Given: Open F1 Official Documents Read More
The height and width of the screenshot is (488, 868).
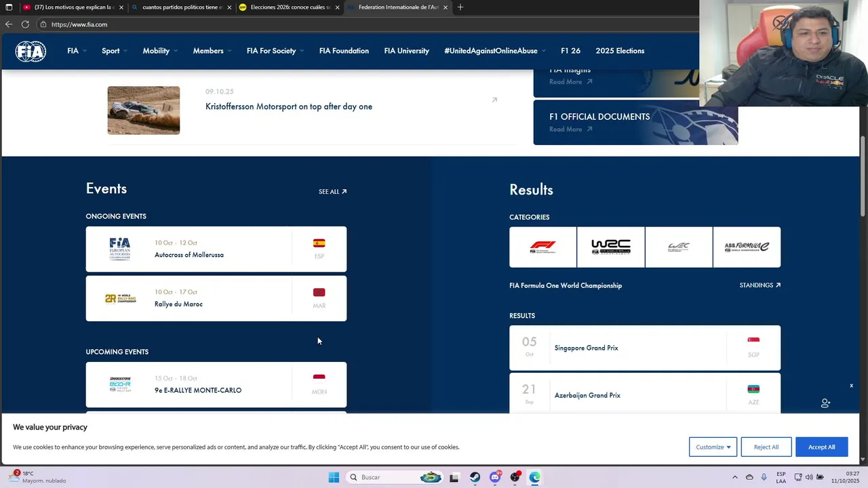Looking at the screenshot, I should [x=570, y=129].
